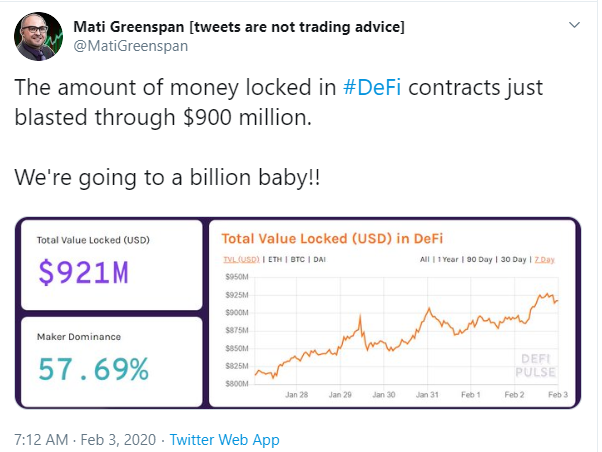Screen dimensions: 602x452
Task: View the 7:12 AM Feb 3, 2020 timestamp
Action: (x=85, y=440)
